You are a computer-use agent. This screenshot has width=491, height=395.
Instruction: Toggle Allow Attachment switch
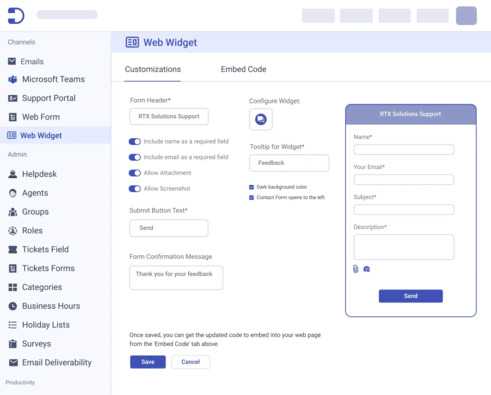point(135,173)
